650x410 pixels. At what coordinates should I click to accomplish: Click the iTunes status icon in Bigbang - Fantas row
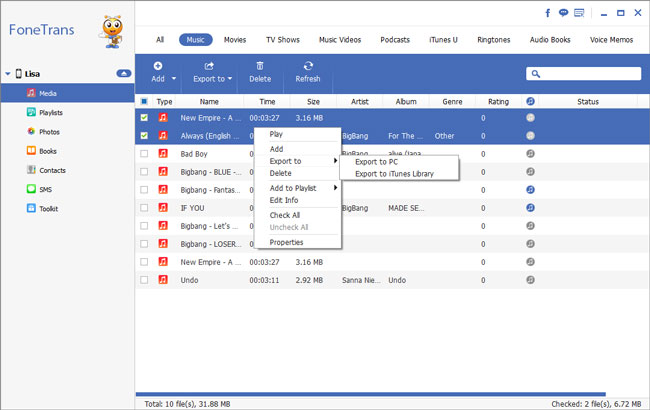click(530, 189)
